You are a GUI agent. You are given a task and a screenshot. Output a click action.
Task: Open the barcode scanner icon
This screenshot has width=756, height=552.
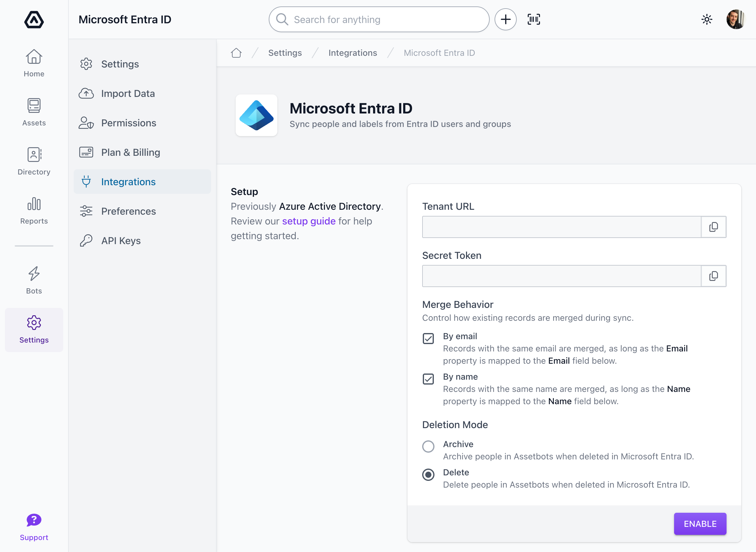[534, 19]
